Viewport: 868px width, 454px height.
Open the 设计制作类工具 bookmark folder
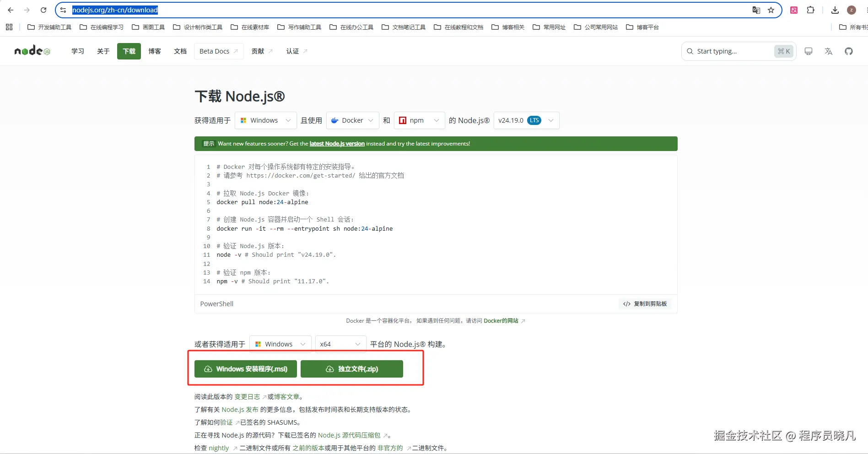(198, 27)
